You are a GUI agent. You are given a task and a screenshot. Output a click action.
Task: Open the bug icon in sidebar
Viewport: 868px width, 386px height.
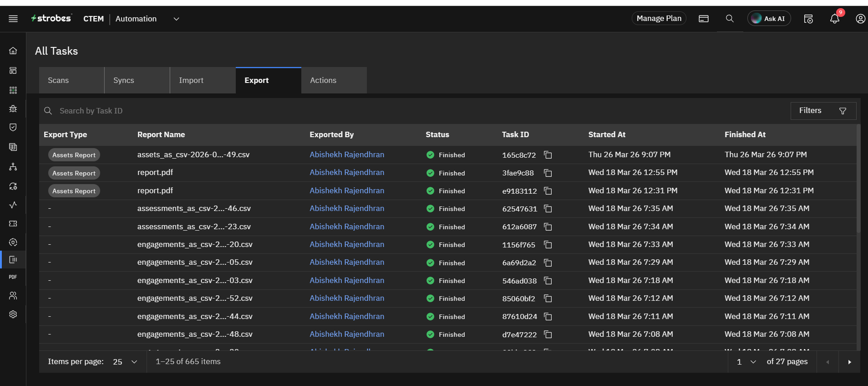[13, 108]
